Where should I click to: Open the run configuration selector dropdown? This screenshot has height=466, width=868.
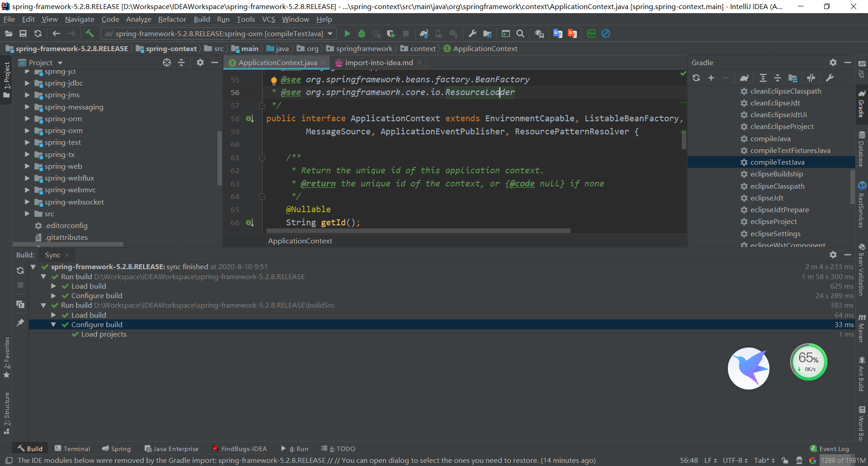pos(331,33)
